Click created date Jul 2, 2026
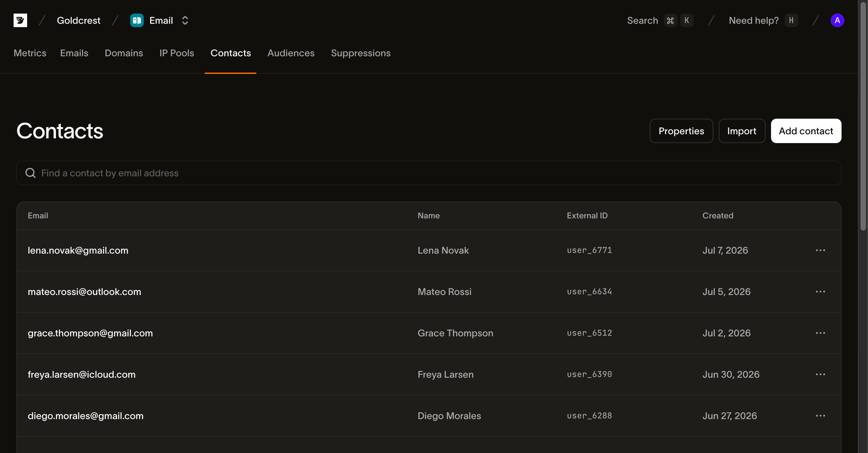The image size is (868, 453). pyautogui.click(x=727, y=333)
